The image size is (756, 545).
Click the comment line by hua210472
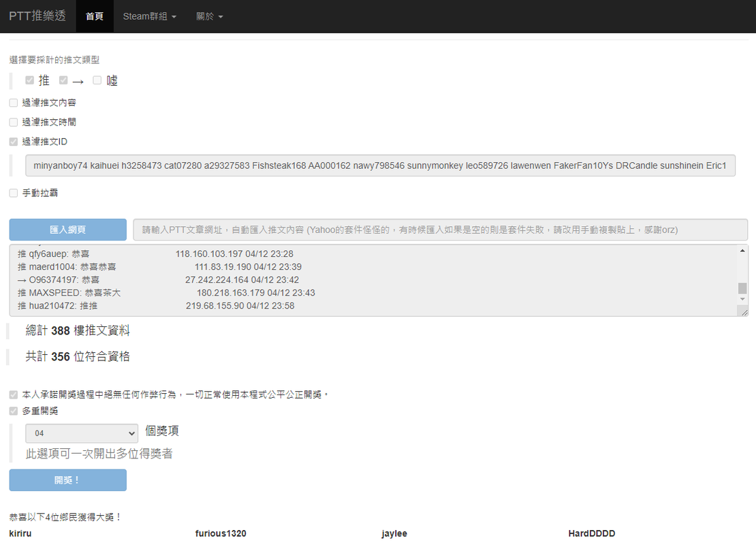point(156,306)
